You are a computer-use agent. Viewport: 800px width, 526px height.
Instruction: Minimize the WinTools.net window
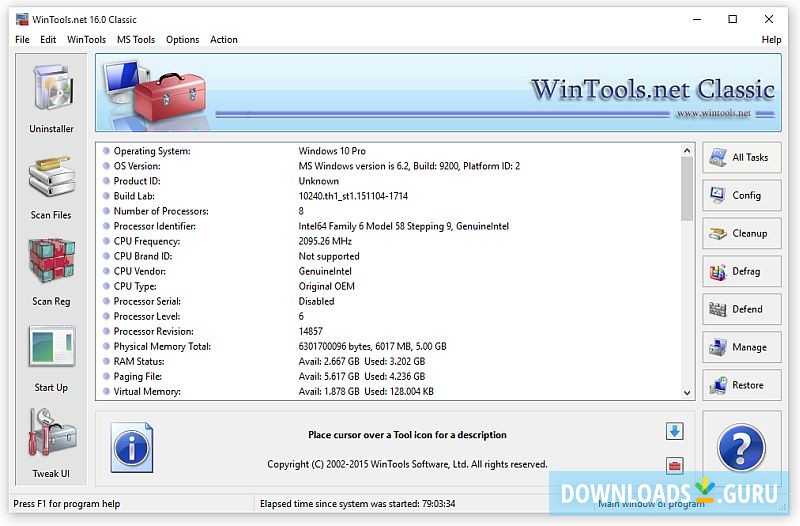[697, 19]
